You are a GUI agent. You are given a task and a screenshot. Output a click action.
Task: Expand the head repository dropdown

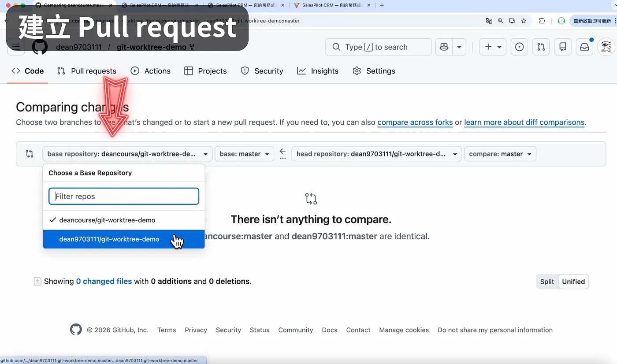coord(377,154)
